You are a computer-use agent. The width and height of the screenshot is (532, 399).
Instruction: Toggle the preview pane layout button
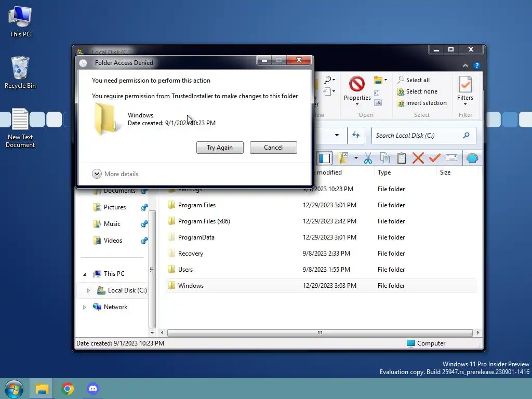click(x=325, y=158)
